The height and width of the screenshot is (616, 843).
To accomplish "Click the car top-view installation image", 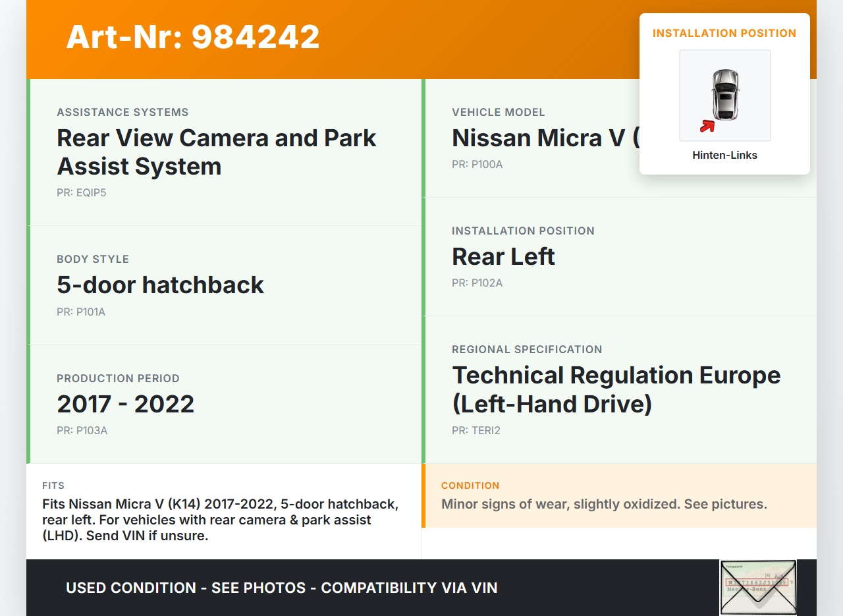I will 724,95.
